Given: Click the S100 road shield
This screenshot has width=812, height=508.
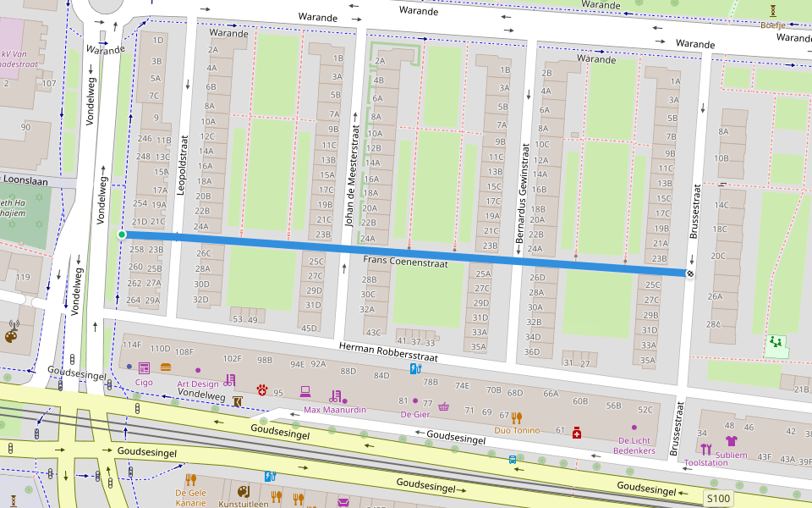Looking at the screenshot, I should tap(718, 500).
